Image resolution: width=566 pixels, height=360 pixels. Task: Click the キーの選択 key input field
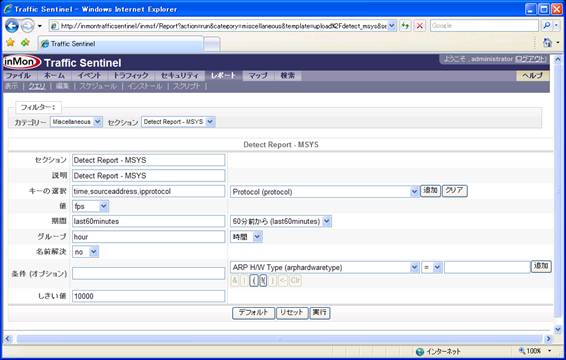click(x=148, y=191)
